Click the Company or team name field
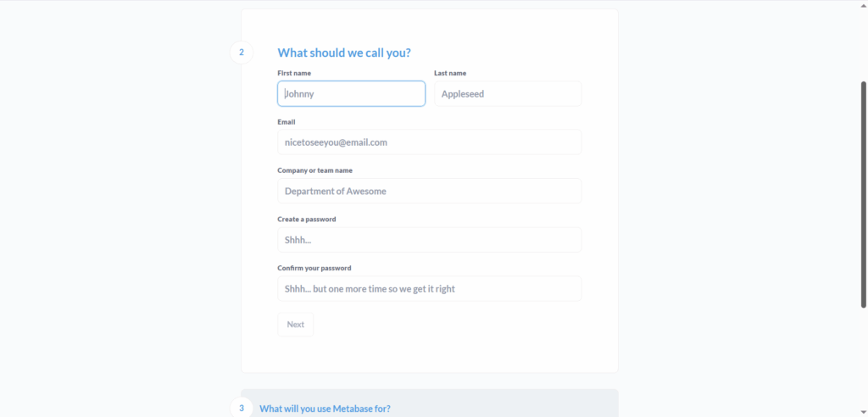Viewport: 868px width, 417px height. (x=429, y=192)
